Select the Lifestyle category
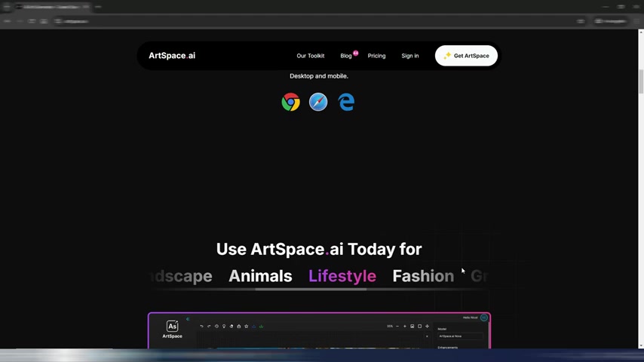 [x=342, y=276]
